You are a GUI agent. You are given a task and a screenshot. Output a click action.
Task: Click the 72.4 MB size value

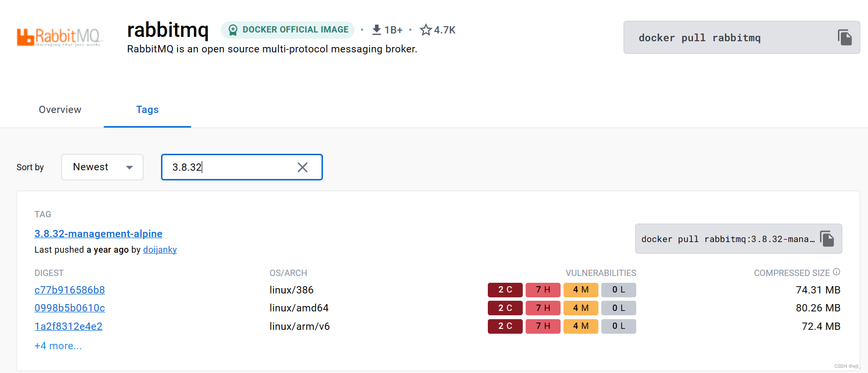point(821,326)
